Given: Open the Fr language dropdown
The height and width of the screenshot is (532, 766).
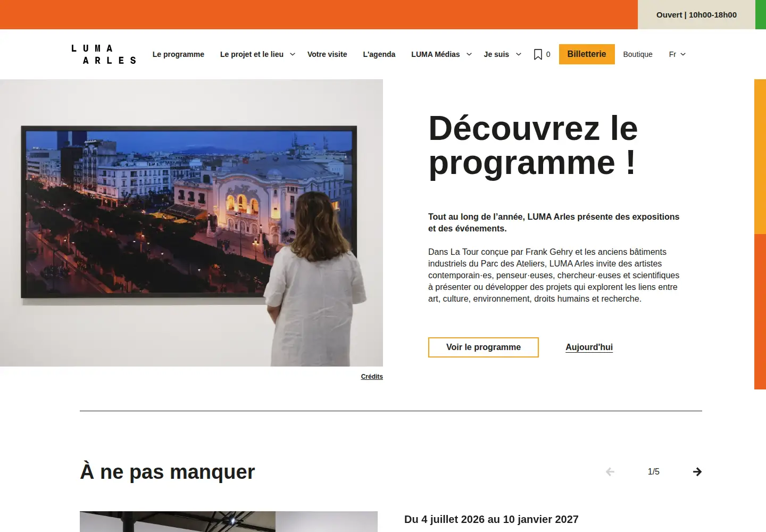Looking at the screenshot, I should [677, 54].
